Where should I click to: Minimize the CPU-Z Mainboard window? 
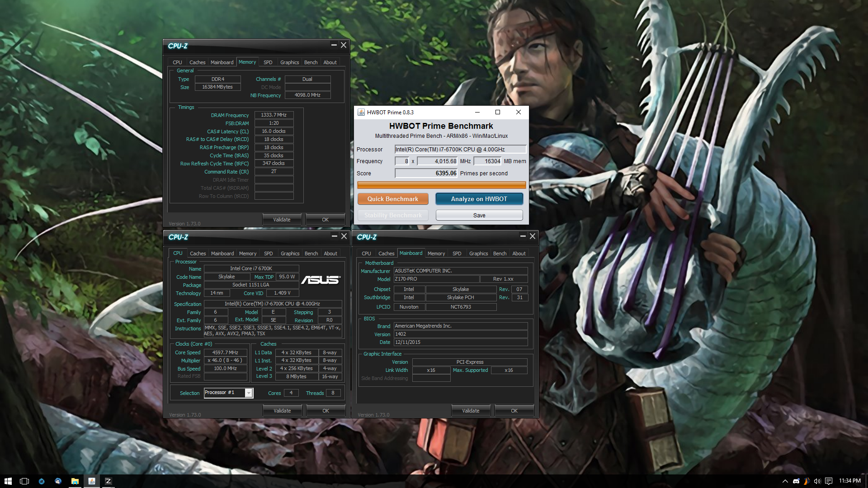[523, 236]
